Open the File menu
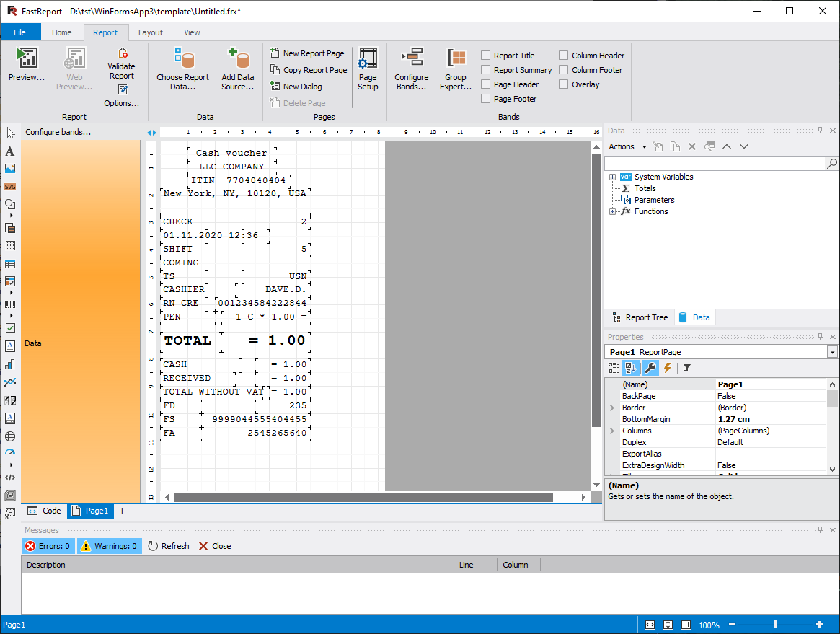 point(19,32)
